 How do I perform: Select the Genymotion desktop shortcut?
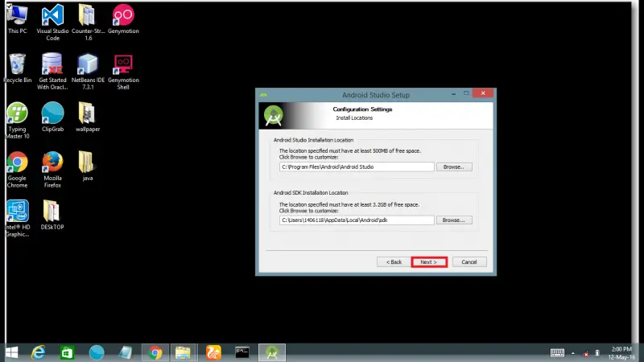(123, 19)
